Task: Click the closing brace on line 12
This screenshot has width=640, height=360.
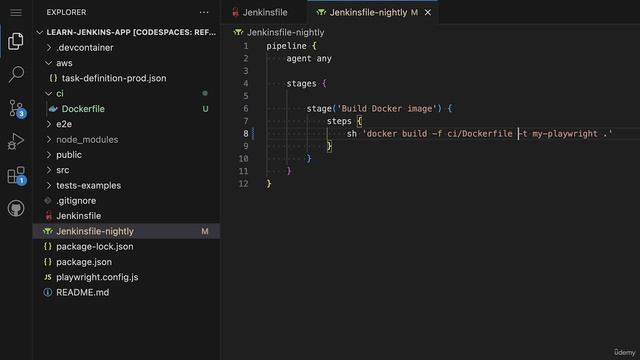Action: [269, 184]
